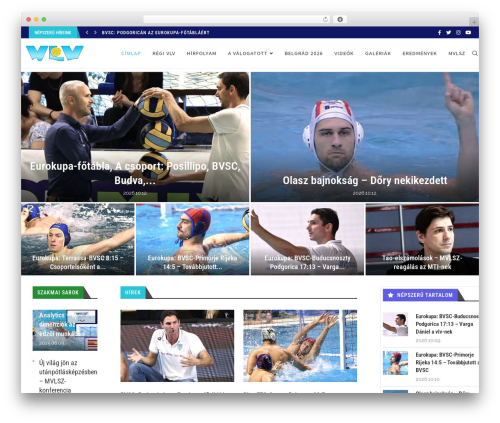The image size is (500, 423).
Task: Open the Facebook page icon
Action: point(439,33)
